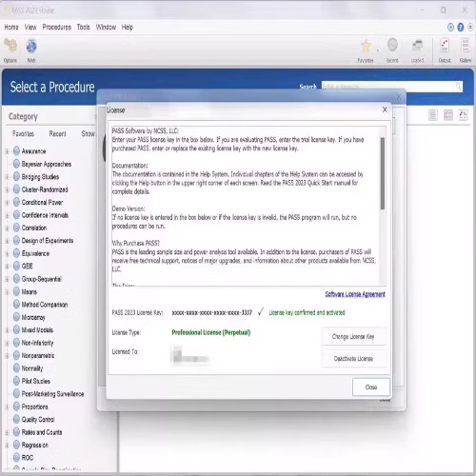This screenshot has height=476, width=476.
Task: Close the License dialog with X
Action: [x=385, y=109]
